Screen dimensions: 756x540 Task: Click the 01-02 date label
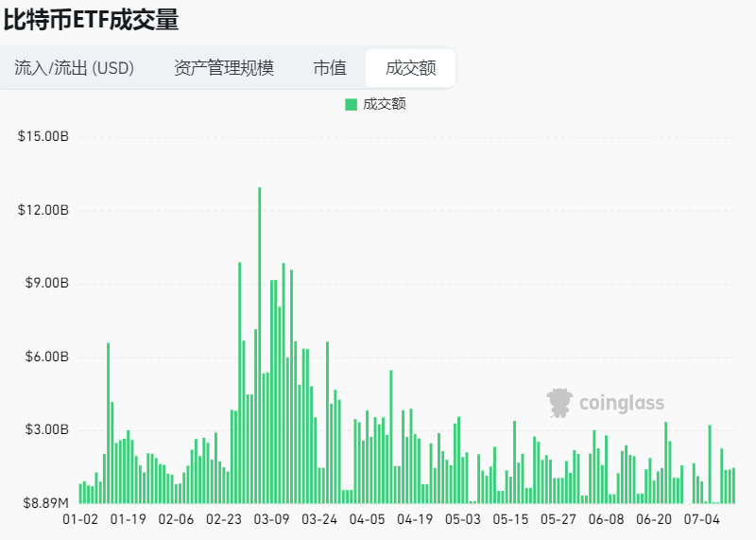coord(80,519)
